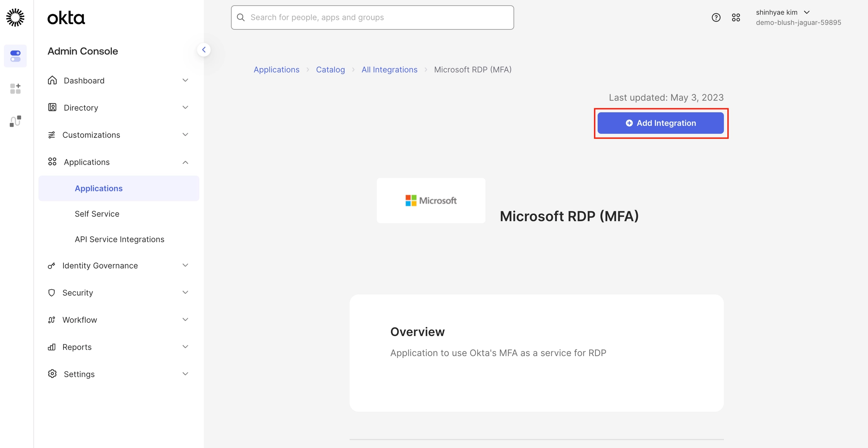Click the Add Integration button
868x448 pixels.
pos(661,123)
